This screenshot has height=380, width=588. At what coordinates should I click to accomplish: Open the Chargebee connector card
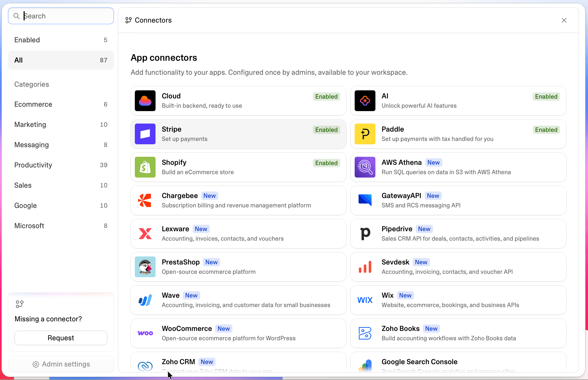239,200
